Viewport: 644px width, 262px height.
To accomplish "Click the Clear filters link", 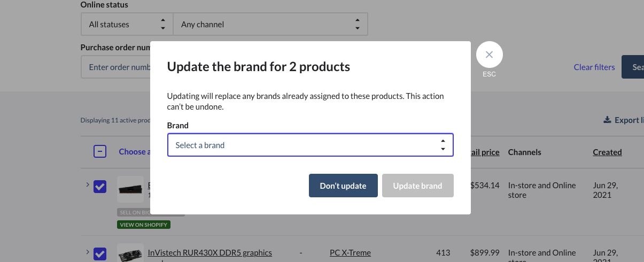I will tap(594, 67).
